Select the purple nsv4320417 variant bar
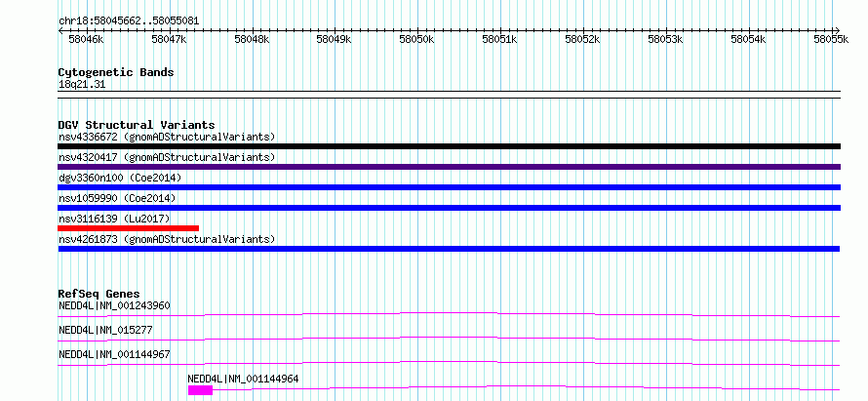 coord(449,167)
